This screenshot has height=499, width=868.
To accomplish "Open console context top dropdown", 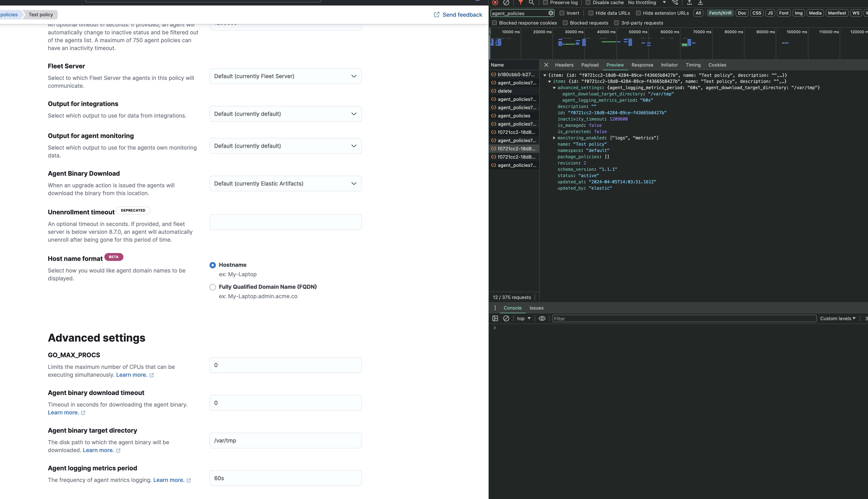I will pos(524,318).
